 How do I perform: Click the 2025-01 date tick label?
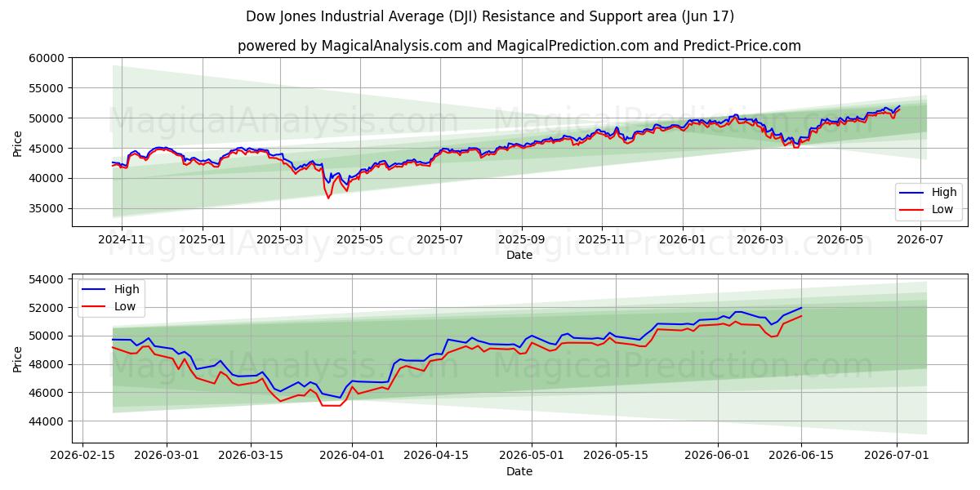coord(202,239)
